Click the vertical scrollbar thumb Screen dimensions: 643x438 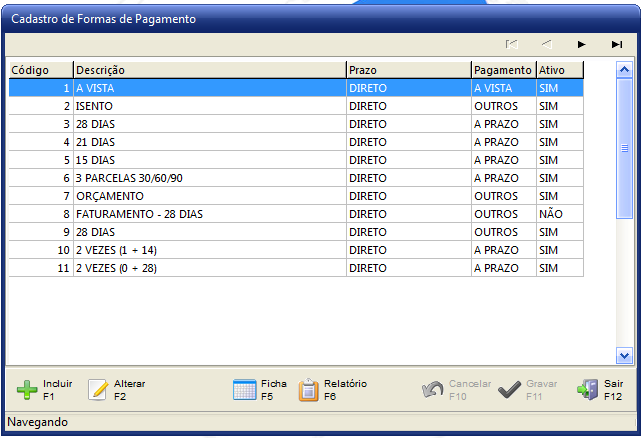[624, 148]
